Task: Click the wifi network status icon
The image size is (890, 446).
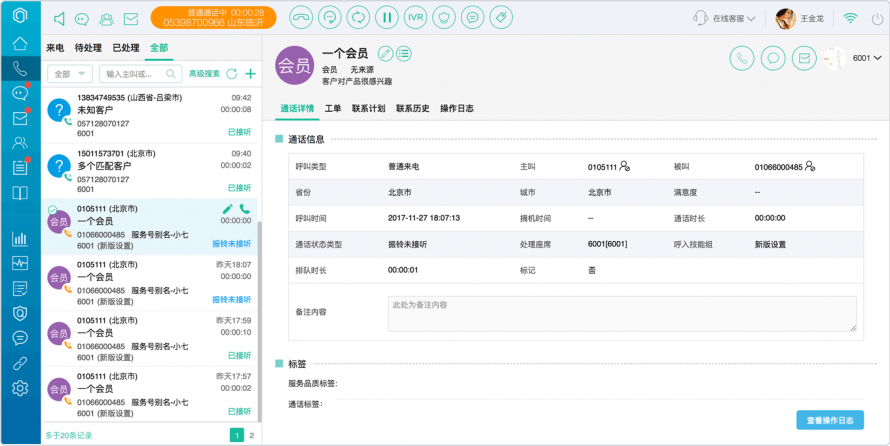Action: click(850, 18)
